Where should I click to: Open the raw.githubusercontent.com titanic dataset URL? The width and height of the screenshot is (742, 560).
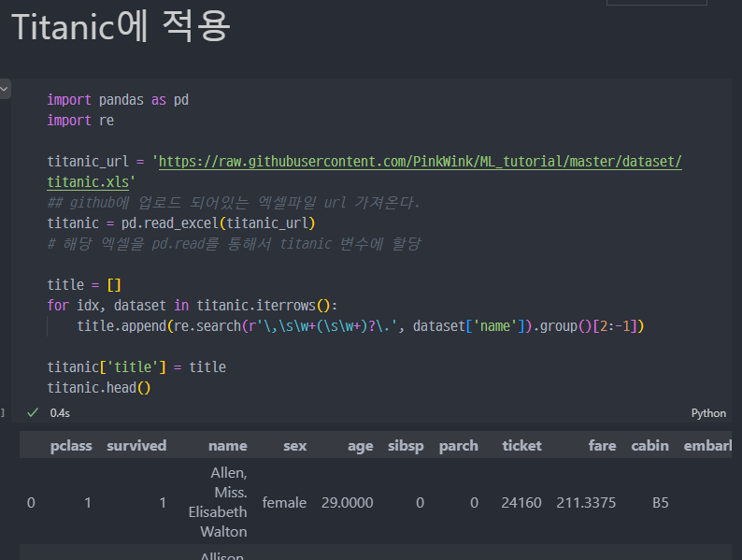pos(420,162)
